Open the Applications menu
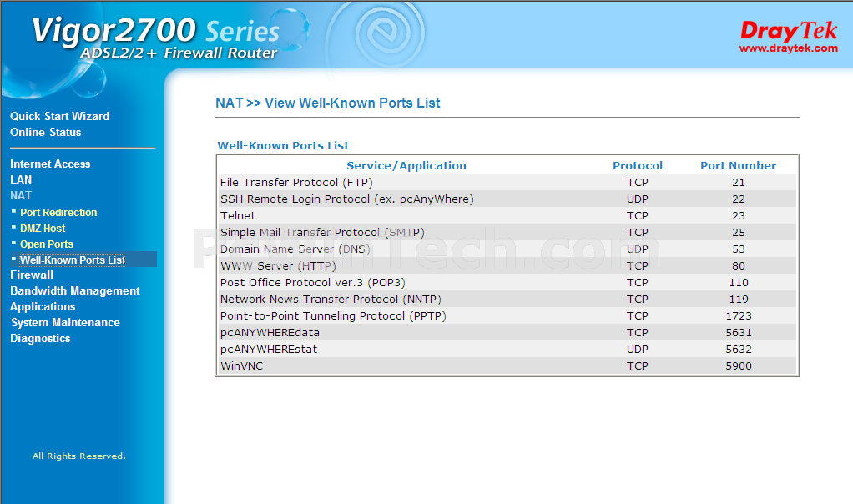853x504 pixels. tap(43, 306)
